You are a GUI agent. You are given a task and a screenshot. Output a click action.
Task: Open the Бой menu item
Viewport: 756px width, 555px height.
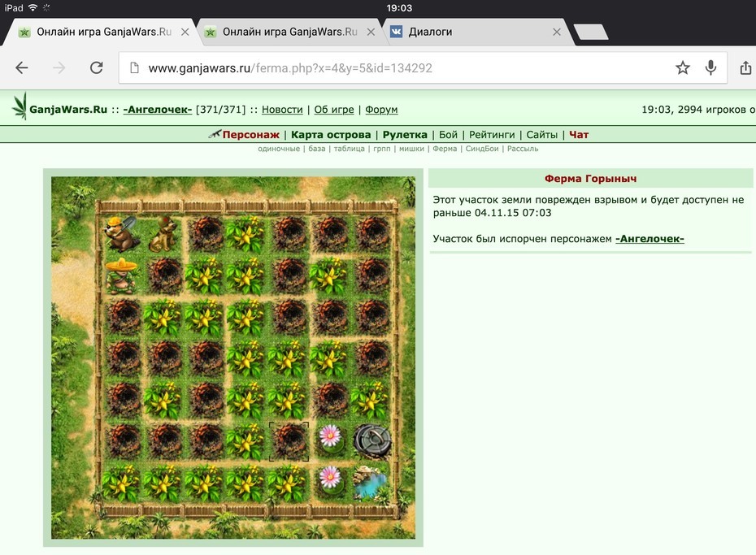coord(448,134)
